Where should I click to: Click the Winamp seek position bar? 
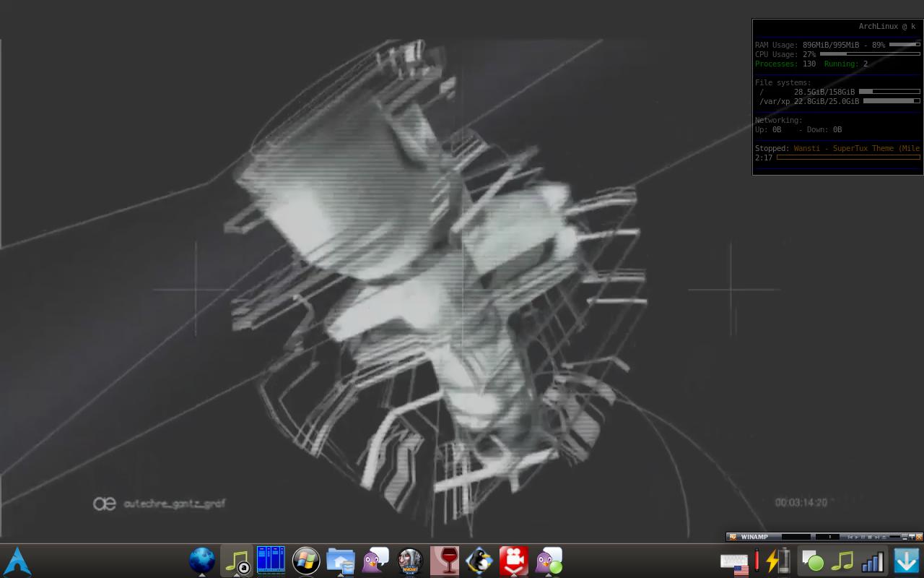[x=894, y=537]
